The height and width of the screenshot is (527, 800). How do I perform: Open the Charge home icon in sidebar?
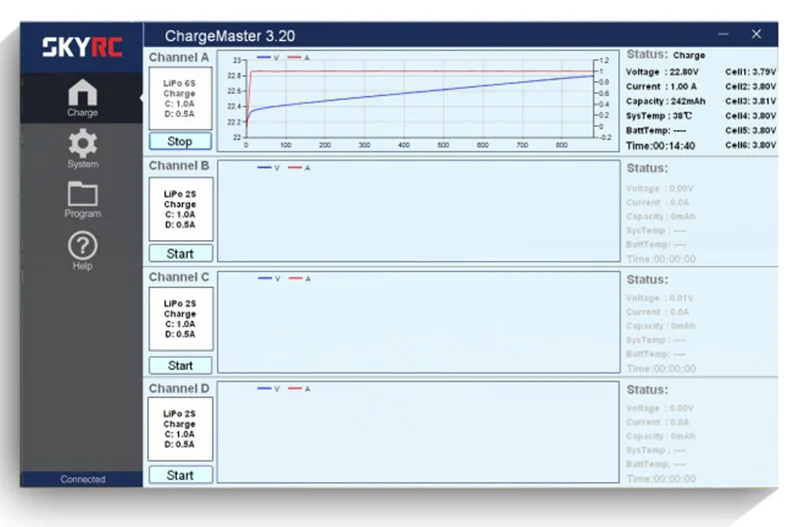[x=82, y=98]
